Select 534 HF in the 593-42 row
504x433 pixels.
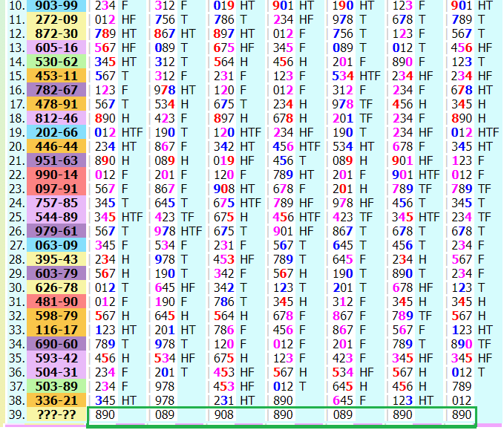(x=175, y=358)
